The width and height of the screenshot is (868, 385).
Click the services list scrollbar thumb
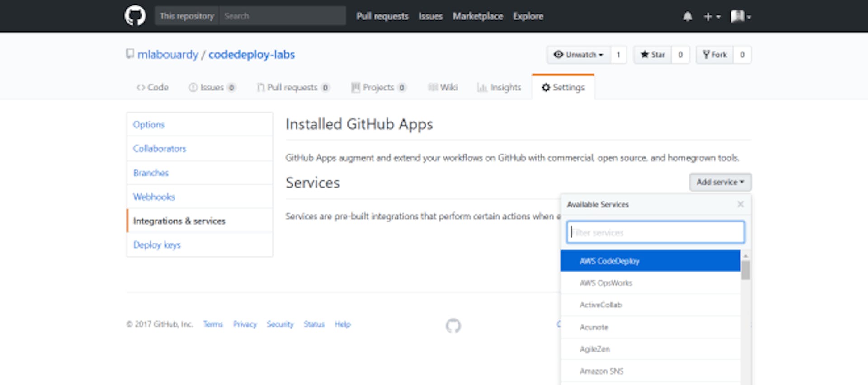tap(745, 270)
